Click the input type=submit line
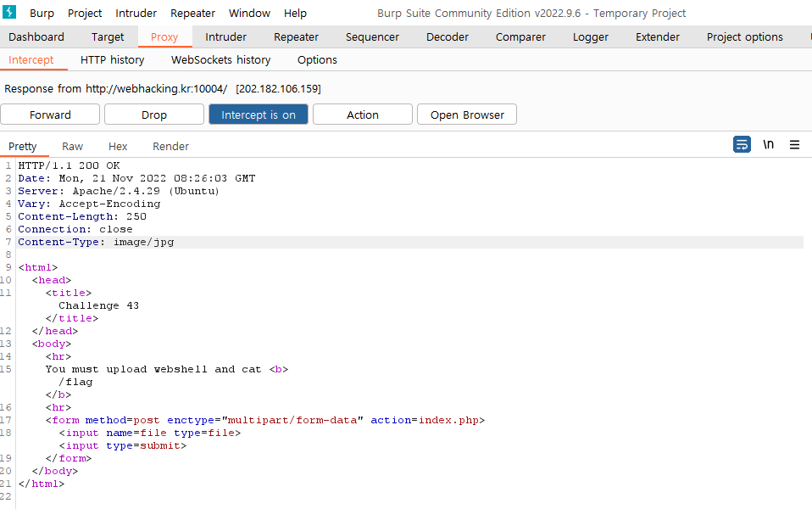812x509 pixels. (123, 445)
